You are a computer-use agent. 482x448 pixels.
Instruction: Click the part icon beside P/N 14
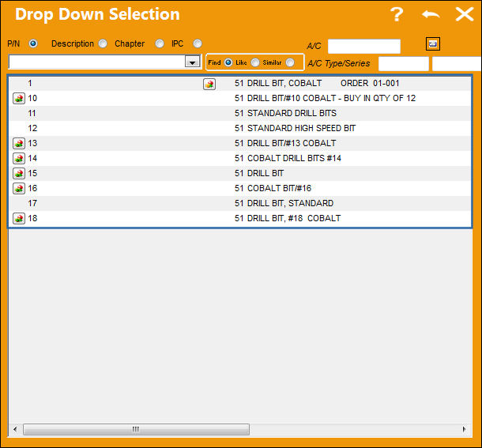(19, 158)
